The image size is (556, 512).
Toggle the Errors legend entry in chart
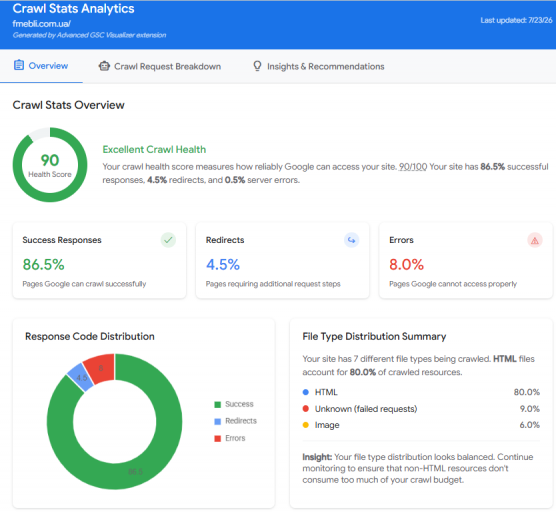230,438
